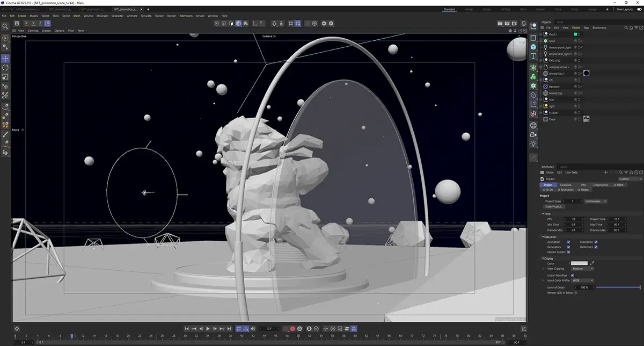Select the Scale tool in left toolbar

pyautogui.click(x=5, y=77)
